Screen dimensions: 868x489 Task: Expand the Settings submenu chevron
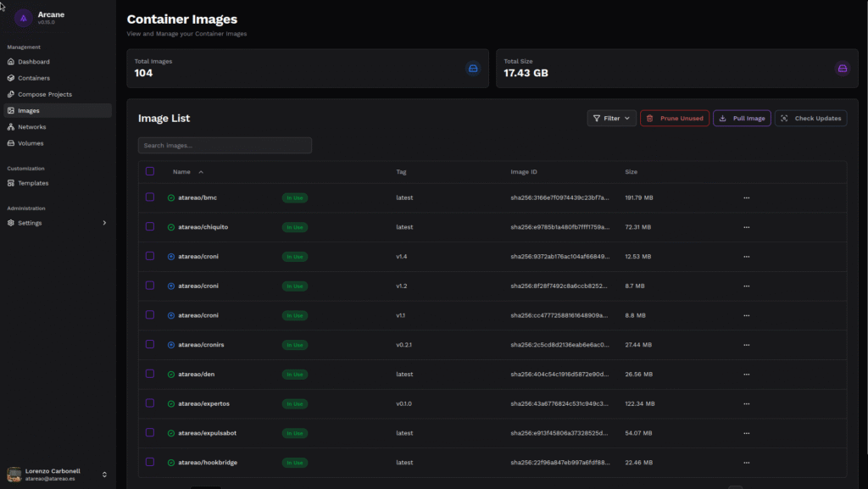tap(104, 223)
